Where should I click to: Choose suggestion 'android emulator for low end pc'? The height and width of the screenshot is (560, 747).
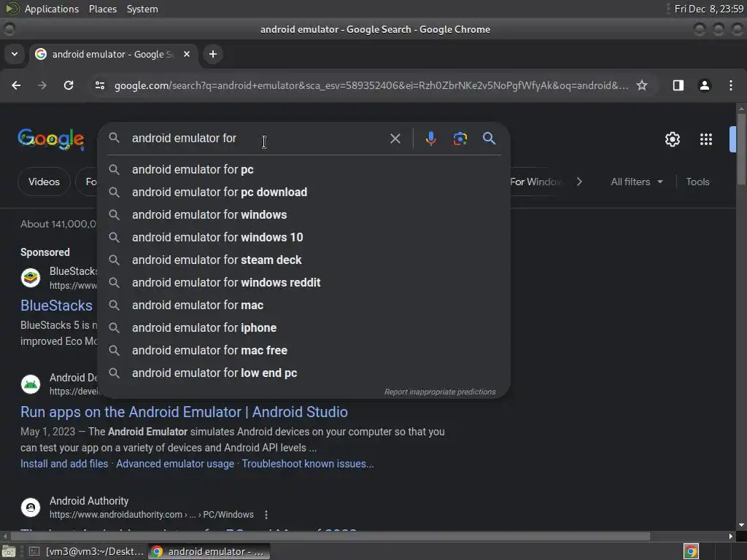pyautogui.click(x=303, y=373)
